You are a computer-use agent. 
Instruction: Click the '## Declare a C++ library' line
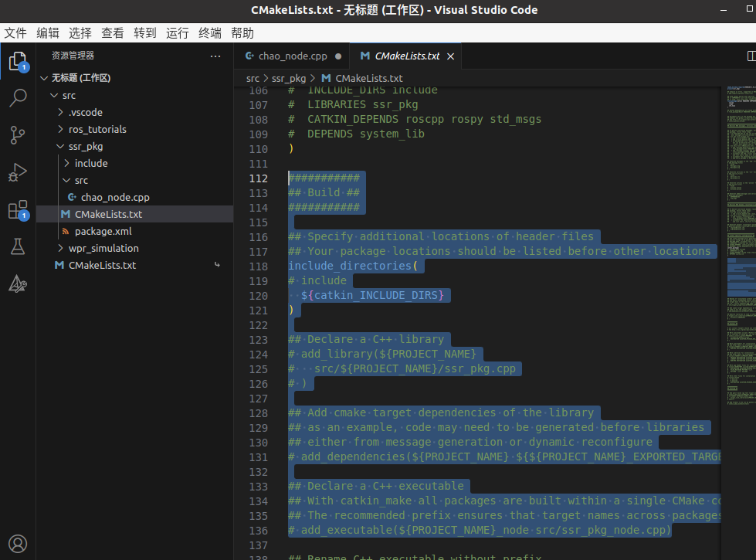coord(366,339)
